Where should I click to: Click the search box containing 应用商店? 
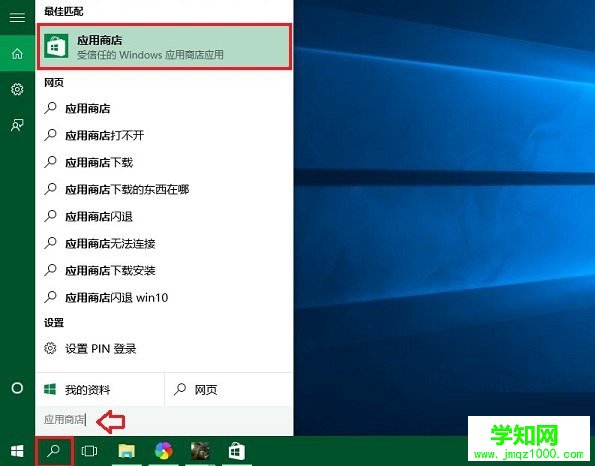[164, 420]
